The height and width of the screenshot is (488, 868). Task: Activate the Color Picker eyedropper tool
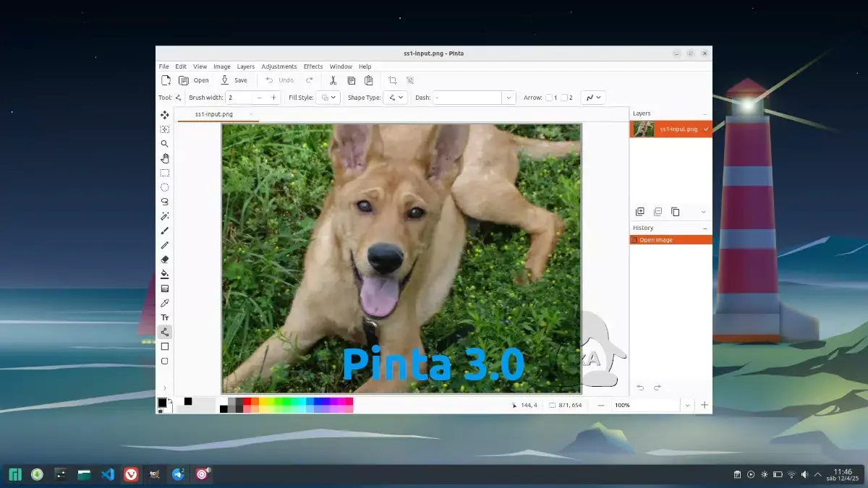(x=165, y=303)
